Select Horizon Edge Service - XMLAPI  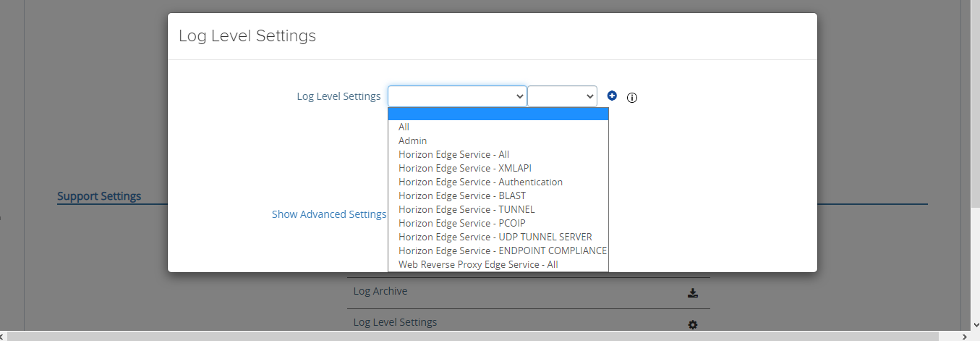click(498, 168)
